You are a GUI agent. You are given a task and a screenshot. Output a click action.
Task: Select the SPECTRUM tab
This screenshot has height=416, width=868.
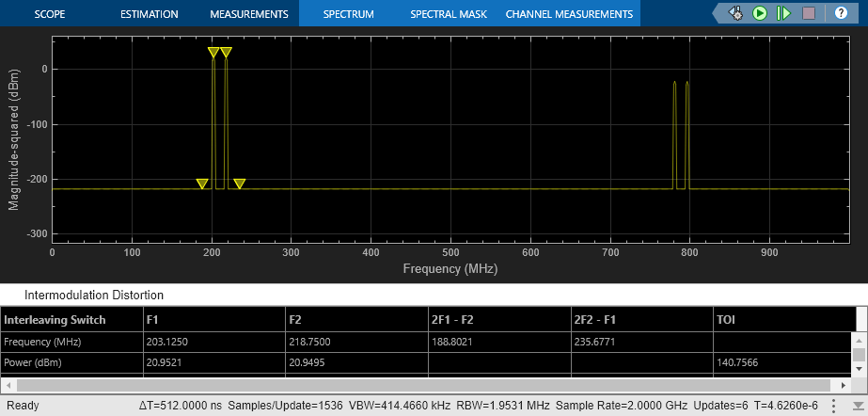(349, 14)
